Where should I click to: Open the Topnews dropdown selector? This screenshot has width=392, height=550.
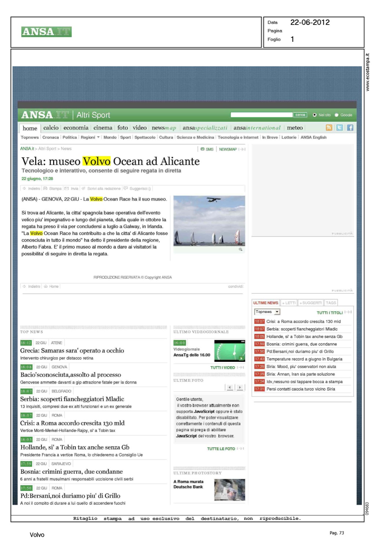pyautogui.click(x=267, y=312)
